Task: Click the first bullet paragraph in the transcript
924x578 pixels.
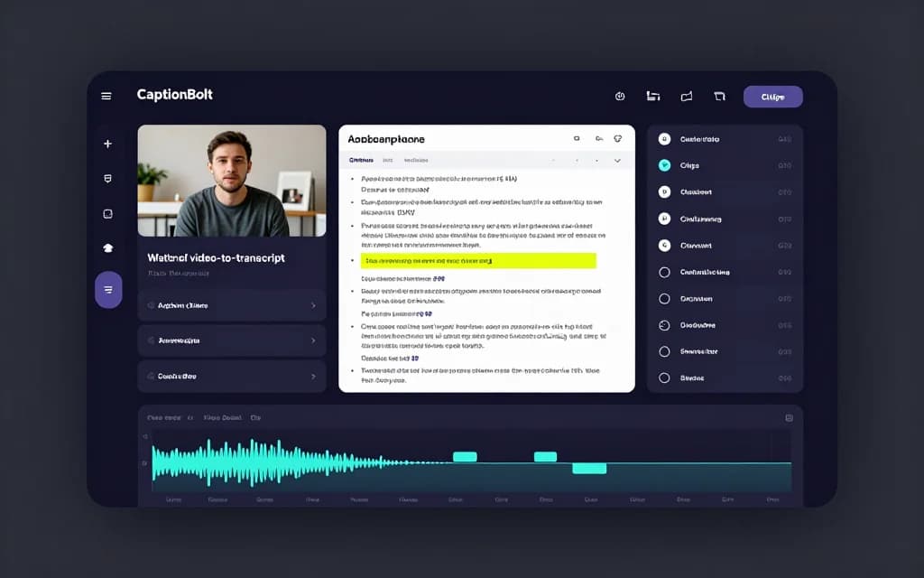Action: point(439,179)
